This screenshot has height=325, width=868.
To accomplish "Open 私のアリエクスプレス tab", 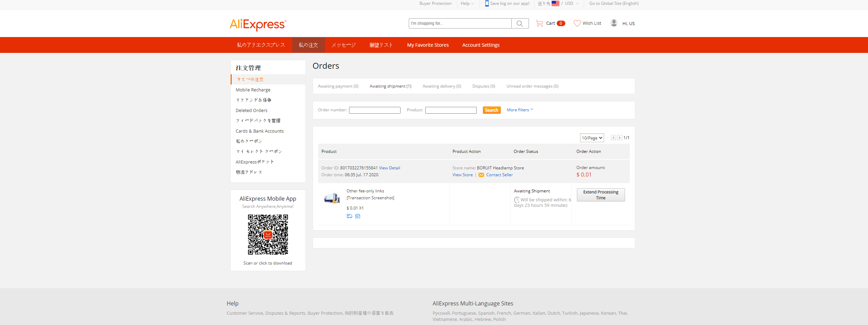I will (261, 45).
